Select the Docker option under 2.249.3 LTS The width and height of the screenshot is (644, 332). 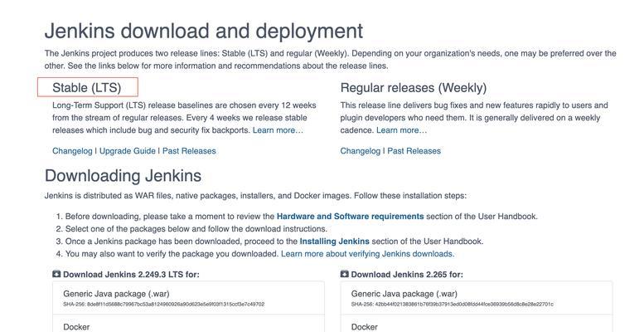pos(188,324)
